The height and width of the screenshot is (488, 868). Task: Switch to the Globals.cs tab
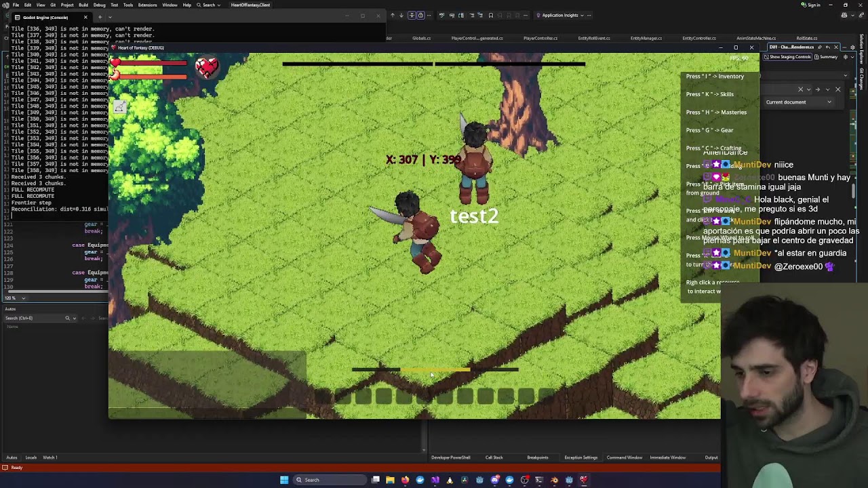(x=421, y=38)
